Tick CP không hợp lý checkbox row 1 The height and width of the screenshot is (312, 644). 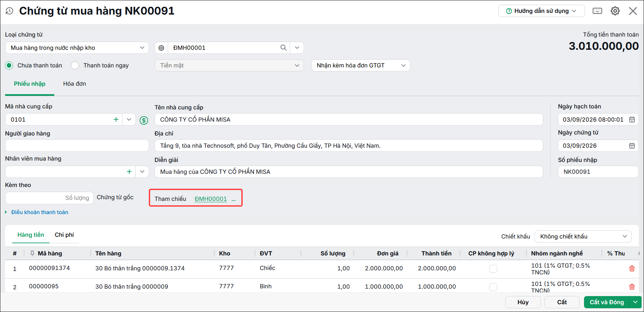493,269
